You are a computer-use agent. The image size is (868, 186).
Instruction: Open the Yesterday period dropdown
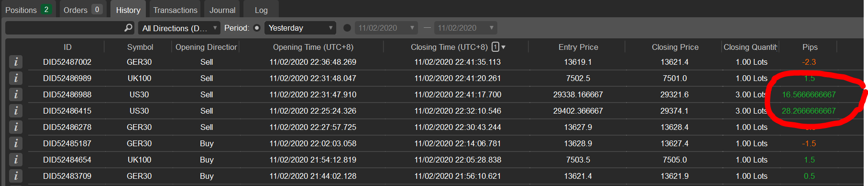pos(301,28)
